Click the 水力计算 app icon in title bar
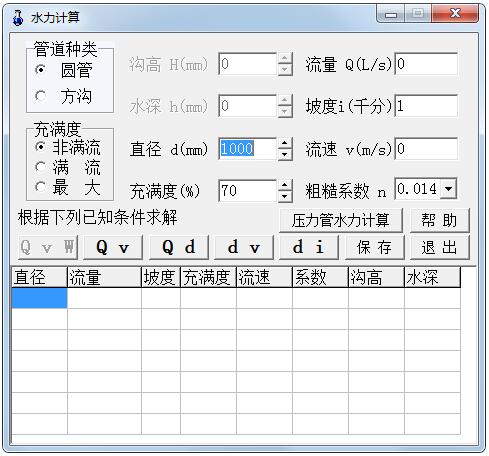The image size is (489, 456). [x=18, y=17]
